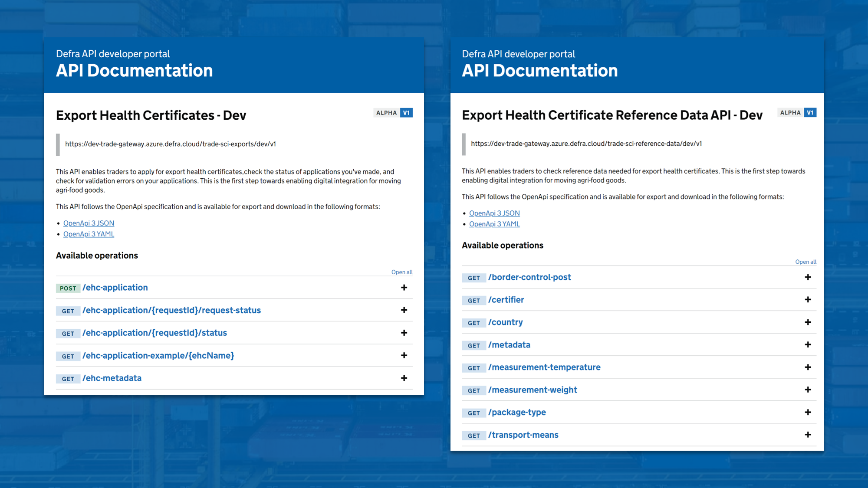Open the /certifier operation link

point(506,300)
